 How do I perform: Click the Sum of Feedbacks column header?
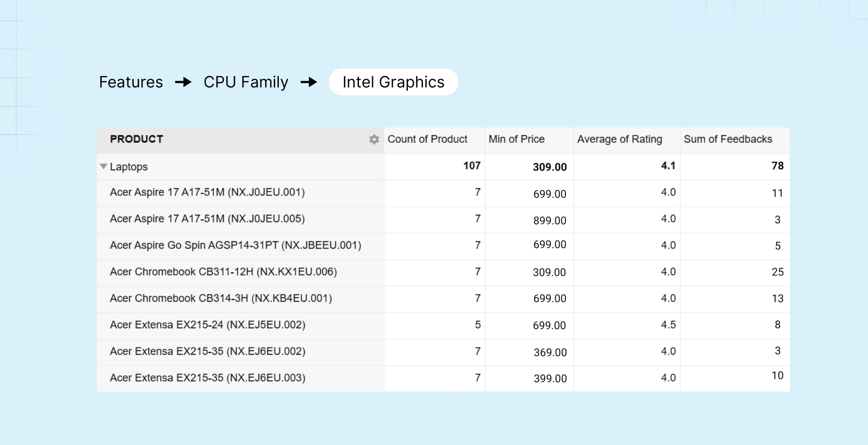727,139
